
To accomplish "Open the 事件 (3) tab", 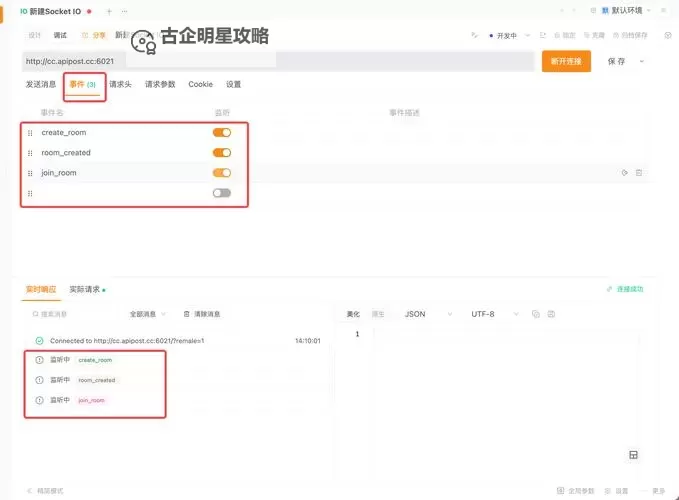I will 83,84.
